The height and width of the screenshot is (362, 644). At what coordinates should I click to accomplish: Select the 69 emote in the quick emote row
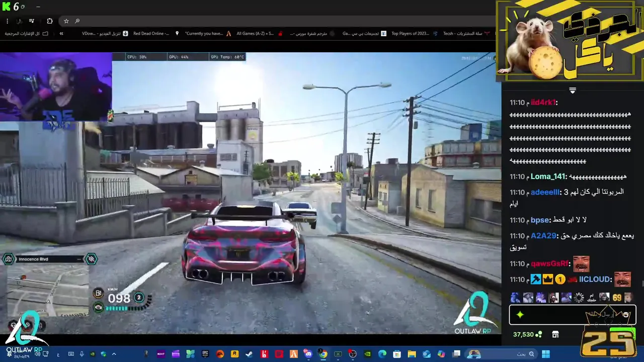tap(617, 298)
